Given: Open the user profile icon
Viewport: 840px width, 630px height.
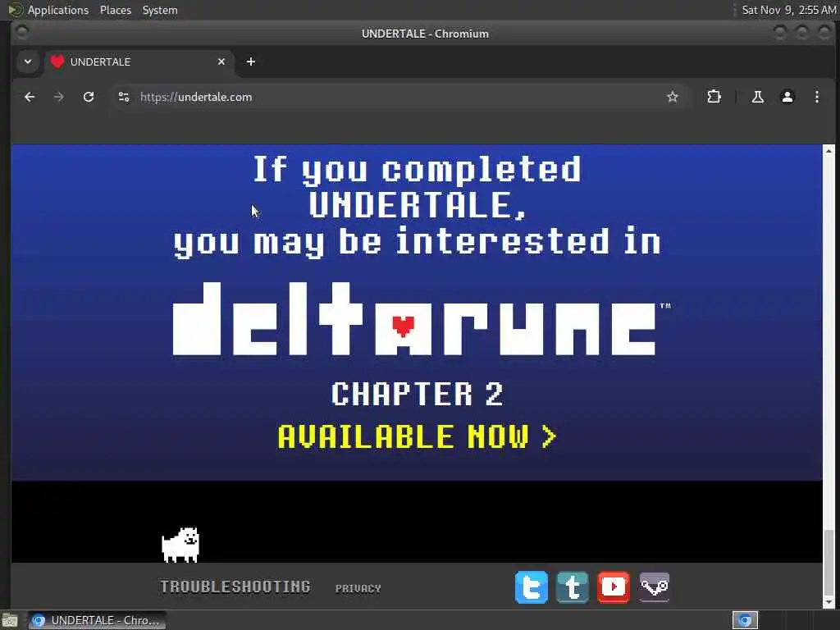Looking at the screenshot, I should (x=787, y=97).
